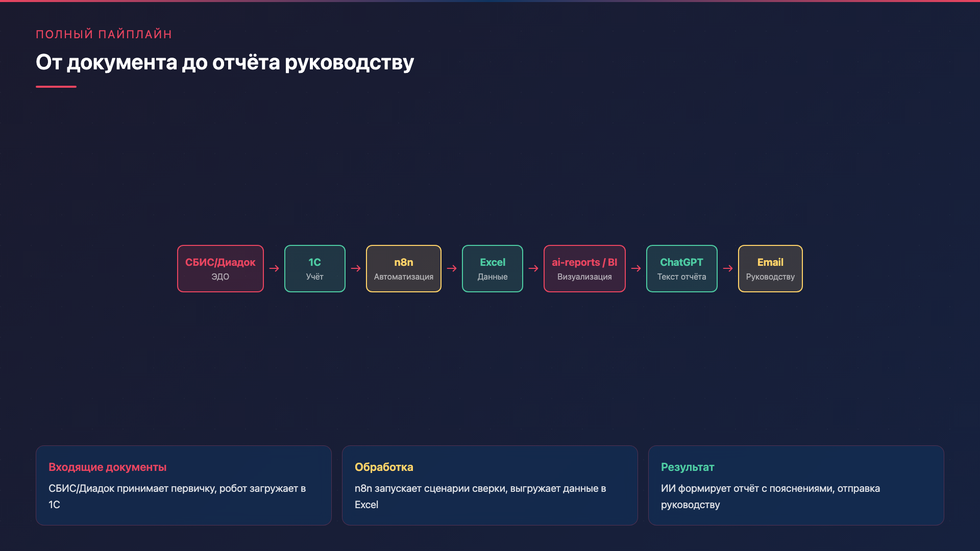The width and height of the screenshot is (980, 551).
Task: Click the ПОЛНЫЙ ПАЙПЛАЙН label
Action: (104, 34)
